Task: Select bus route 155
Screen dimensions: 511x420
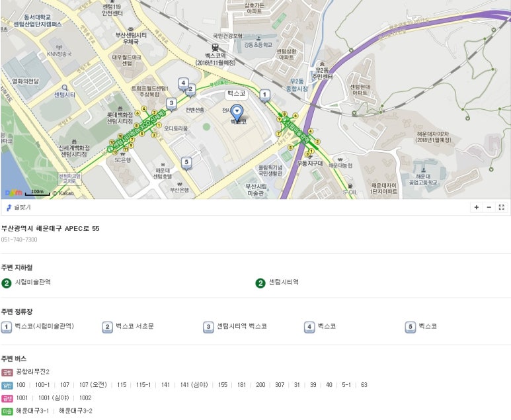Action: [x=223, y=385]
